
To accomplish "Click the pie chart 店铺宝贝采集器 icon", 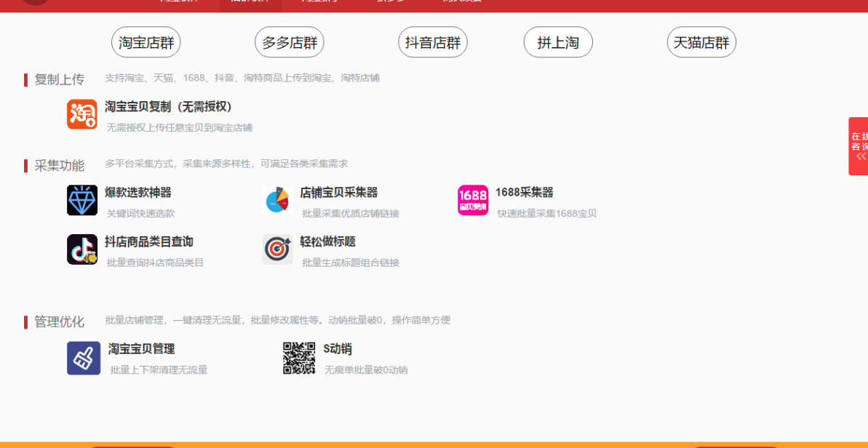I will point(277,200).
